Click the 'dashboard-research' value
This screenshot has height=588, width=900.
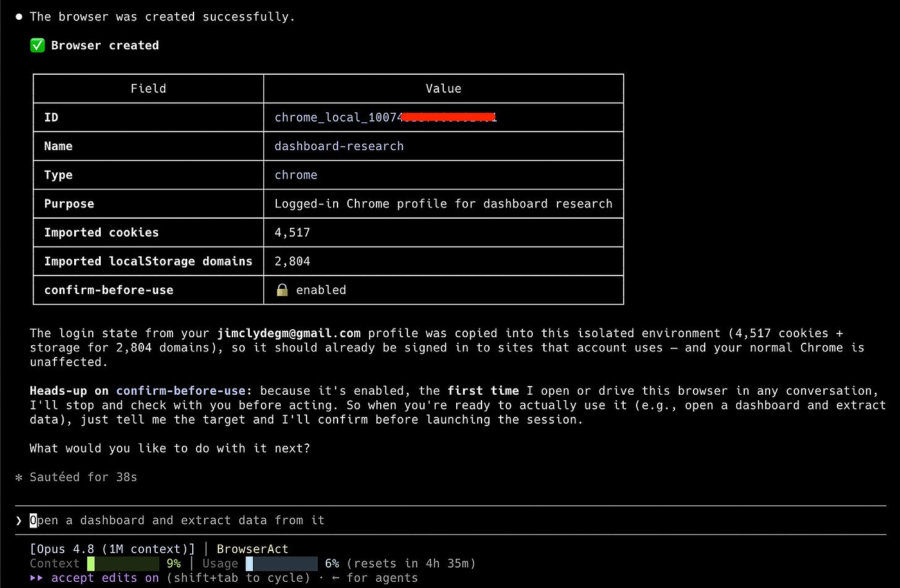(339, 146)
